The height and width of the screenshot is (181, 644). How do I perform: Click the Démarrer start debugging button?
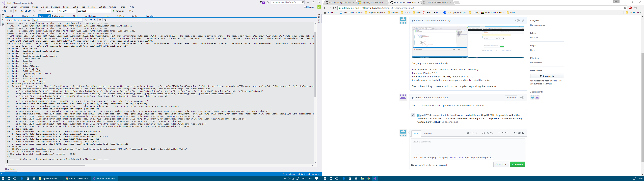pos(119,11)
